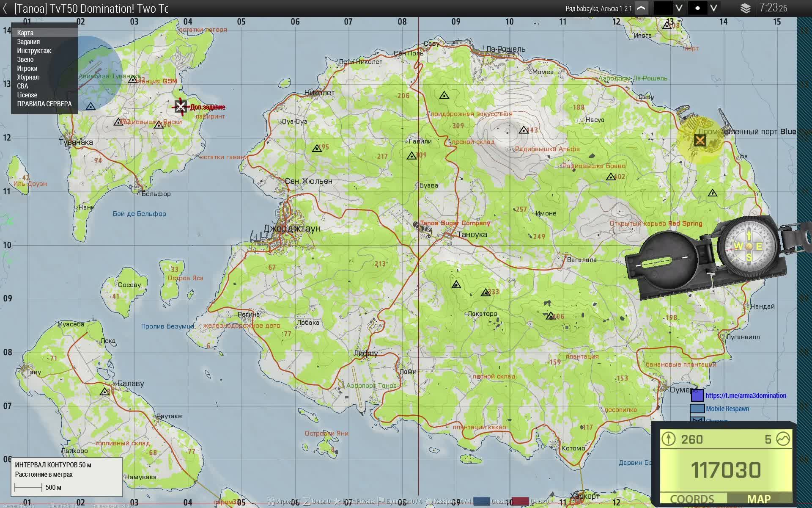Click the compass dial
Viewport: 812px width, 508px height.
tap(749, 246)
